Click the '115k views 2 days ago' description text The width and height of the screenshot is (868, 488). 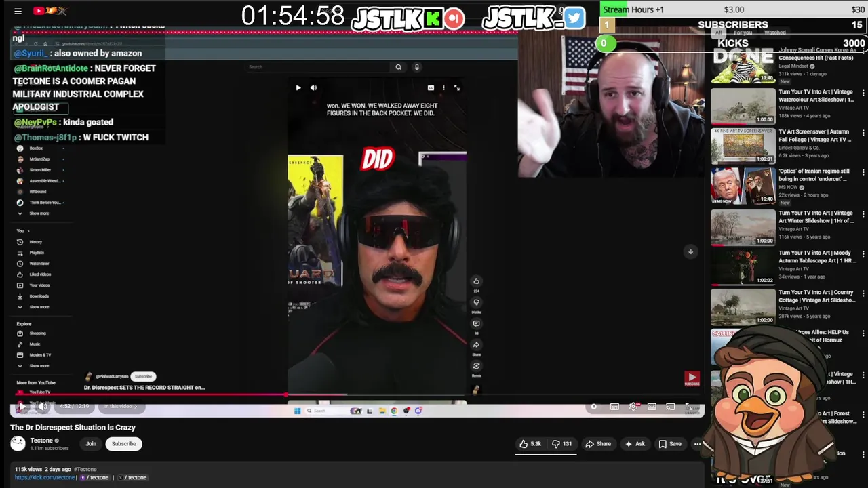pyautogui.click(x=43, y=469)
